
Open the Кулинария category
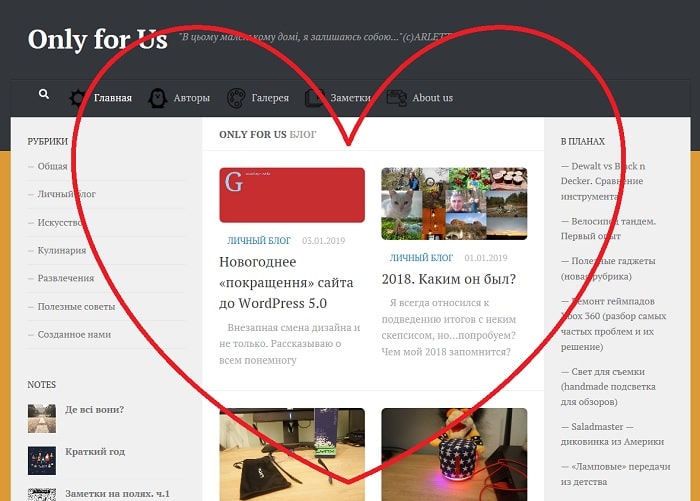[62, 250]
